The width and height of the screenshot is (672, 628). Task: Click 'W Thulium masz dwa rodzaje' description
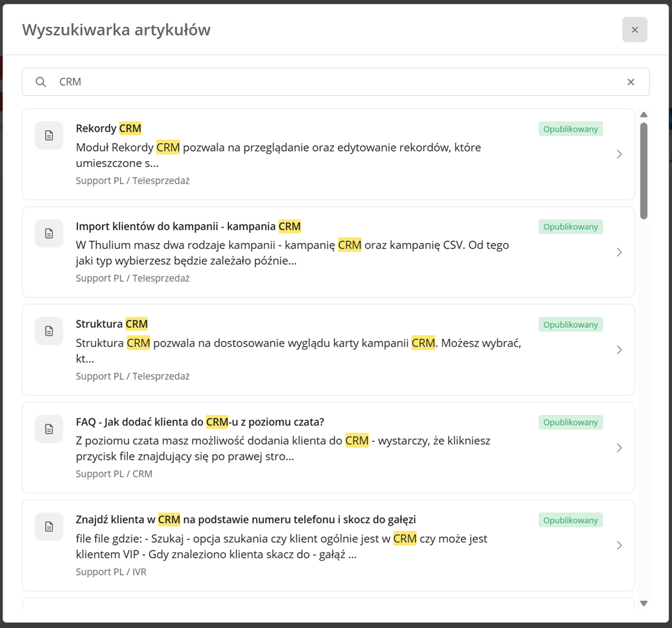tap(292, 253)
